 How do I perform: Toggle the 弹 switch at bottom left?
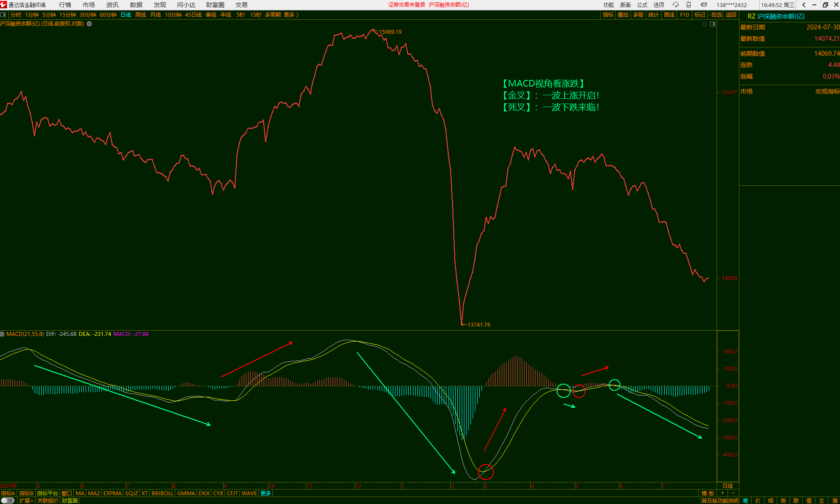pyautogui.click(x=7, y=500)
